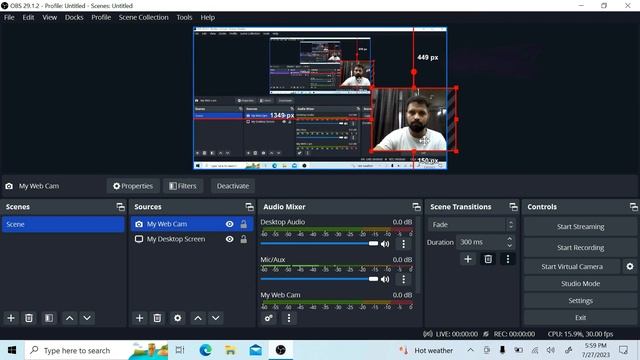Move scene down arrow
The image size is (640, 360).
click(87, 318)
